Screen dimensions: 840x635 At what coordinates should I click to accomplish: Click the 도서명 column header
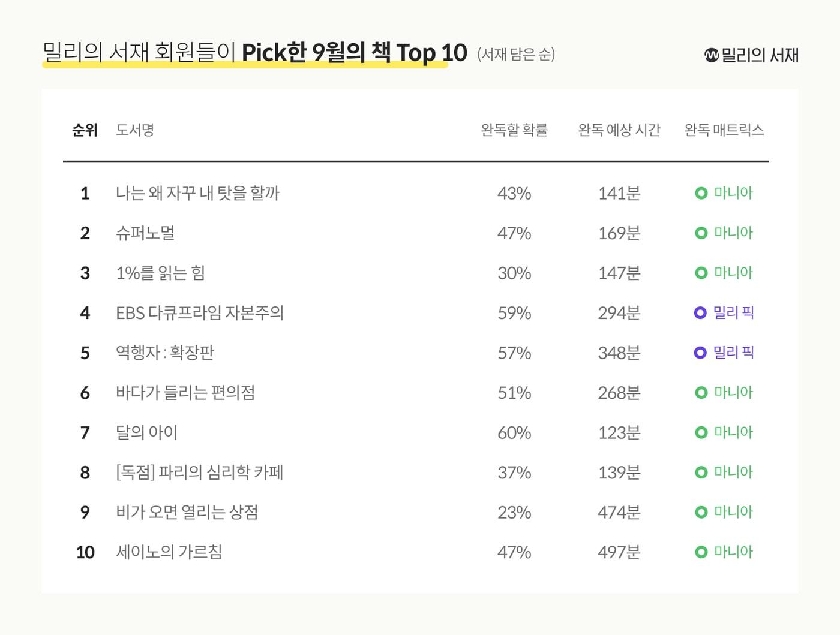135,130
